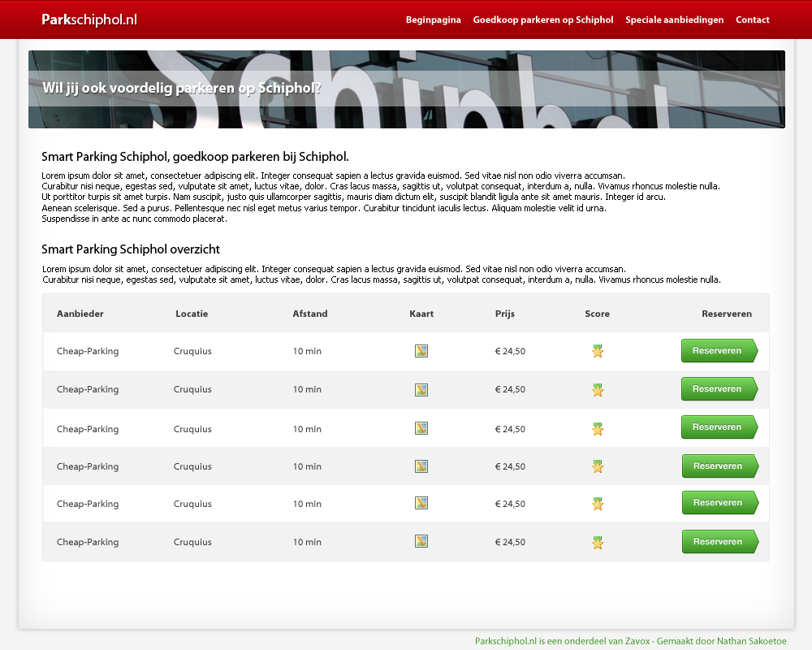This screenshot has width=812, height=650.
Task: Click the green Reserveren button in the first row
Action: point(719,351)
